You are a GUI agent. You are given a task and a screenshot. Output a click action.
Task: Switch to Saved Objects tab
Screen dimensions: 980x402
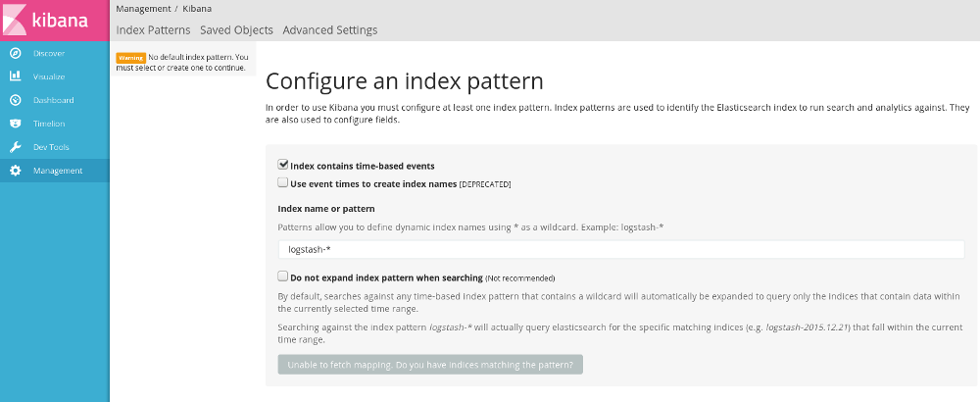coord(236,30)
